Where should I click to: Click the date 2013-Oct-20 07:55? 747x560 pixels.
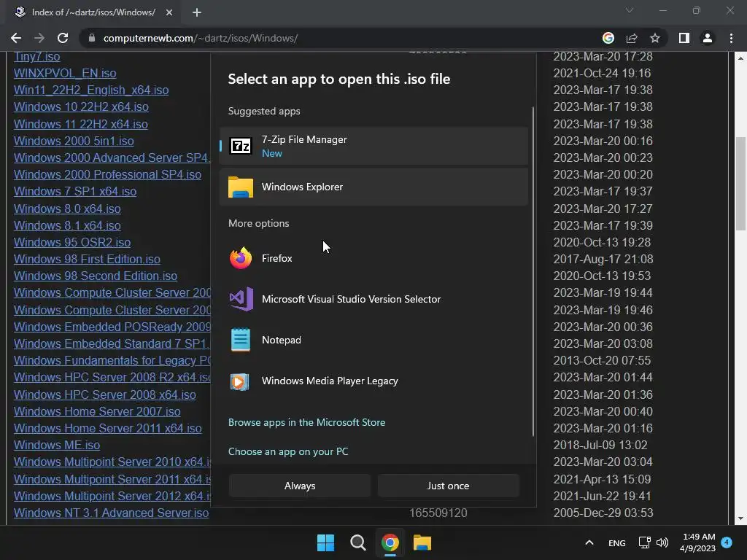tap(602, 360)
